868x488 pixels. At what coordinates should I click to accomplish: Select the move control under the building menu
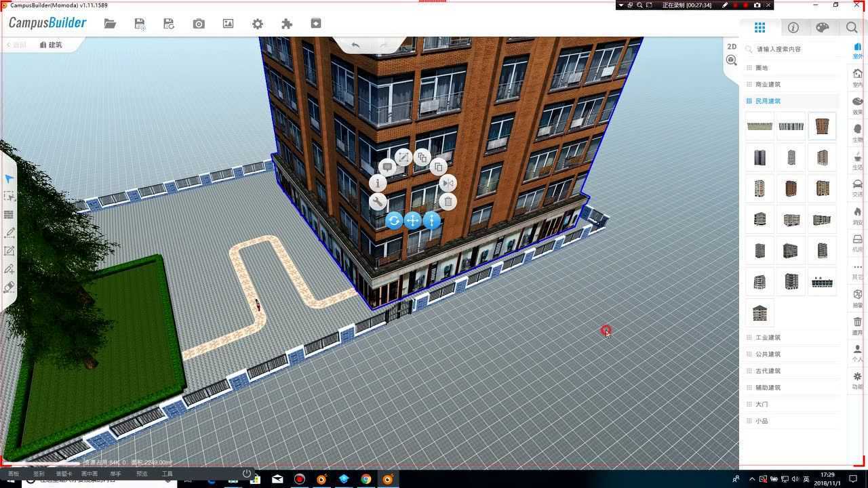(x=412, y=220)
